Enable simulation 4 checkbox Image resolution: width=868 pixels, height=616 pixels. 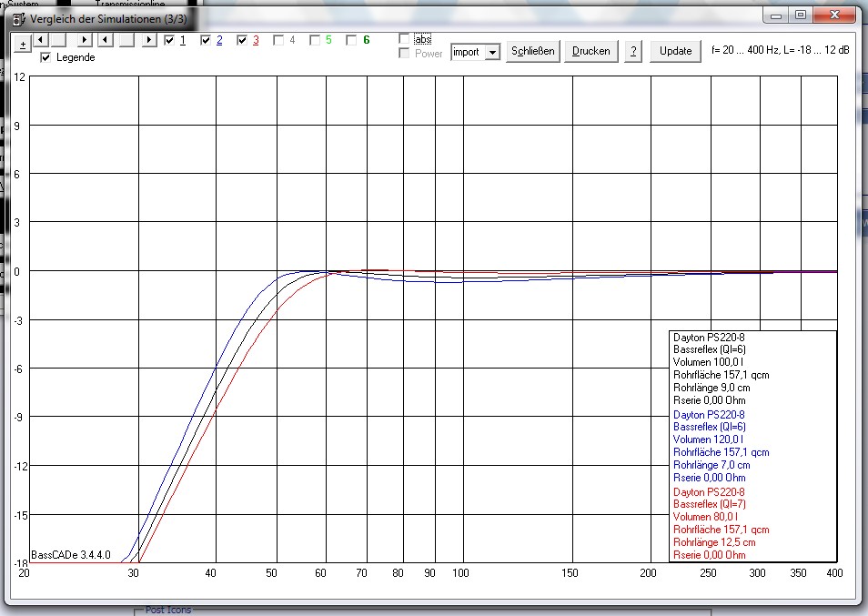coord(278,40)
